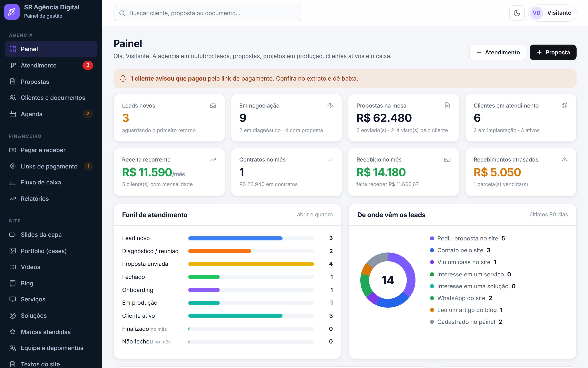
Task: Click the Pagar e receber banknote icon
Action: (13, 150)
